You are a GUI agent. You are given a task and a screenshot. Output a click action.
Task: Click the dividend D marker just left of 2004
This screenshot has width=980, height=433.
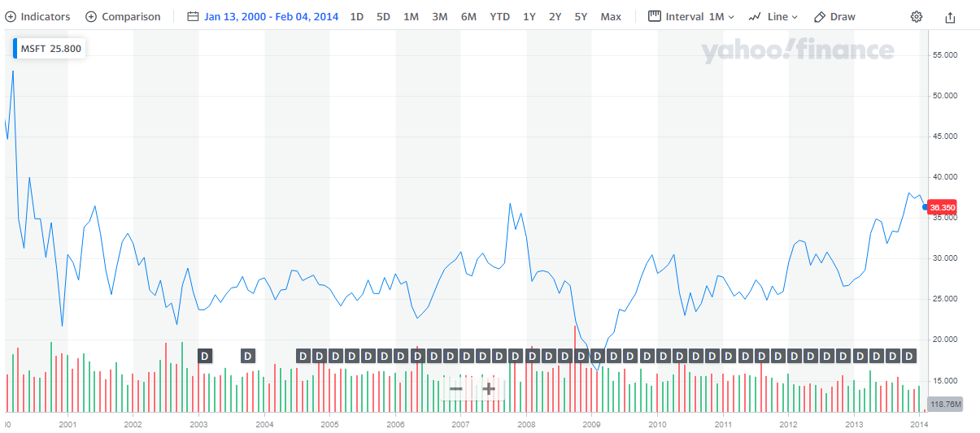(248, 356)
